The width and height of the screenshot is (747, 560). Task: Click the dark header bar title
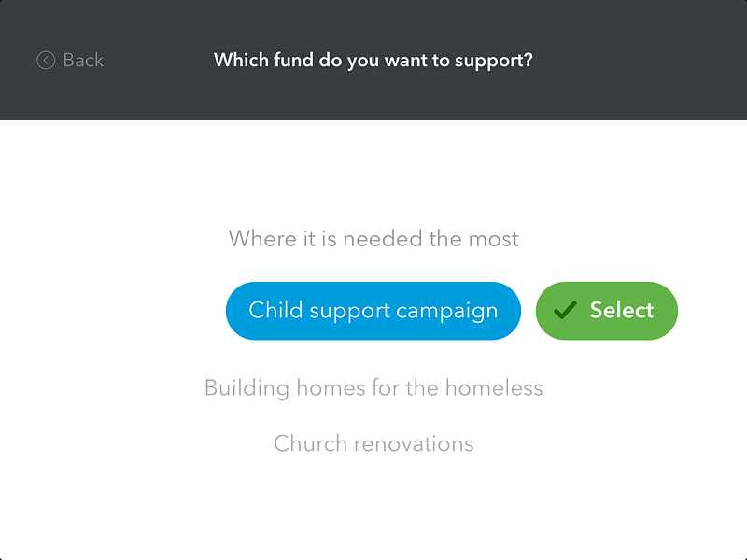[373, 59]
